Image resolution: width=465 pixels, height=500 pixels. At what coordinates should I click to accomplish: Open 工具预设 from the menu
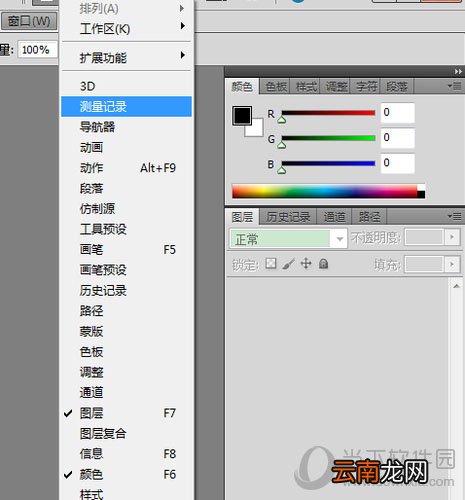126,229
